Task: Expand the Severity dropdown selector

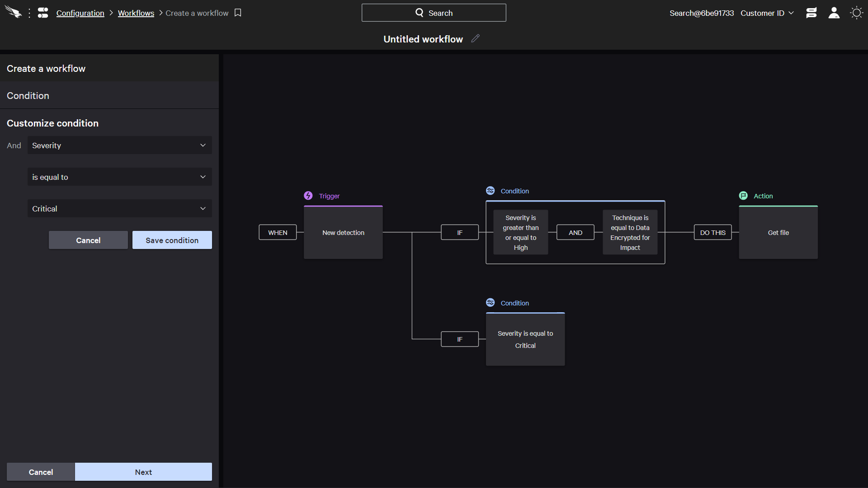Action: (119, 145)
